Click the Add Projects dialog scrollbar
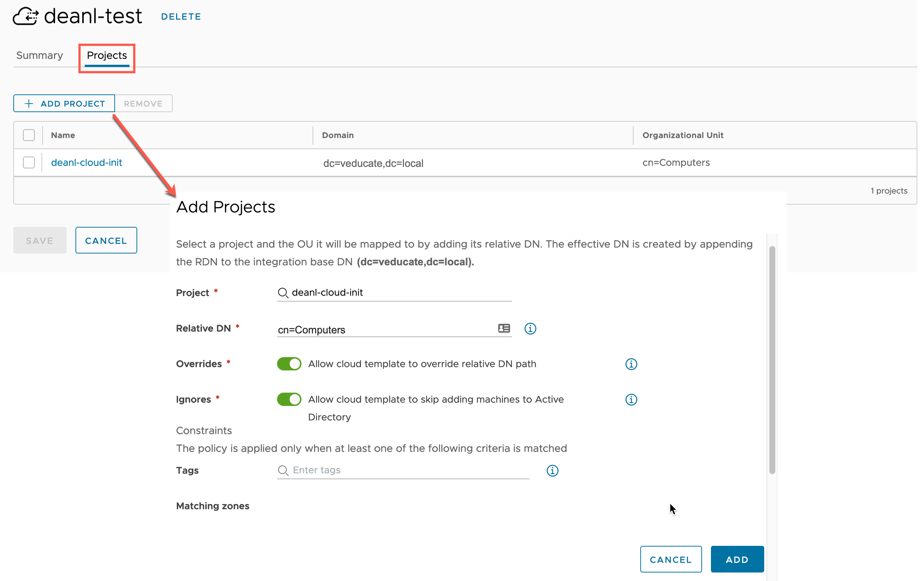Screen dimensions: 924x581 pos(772,360)
